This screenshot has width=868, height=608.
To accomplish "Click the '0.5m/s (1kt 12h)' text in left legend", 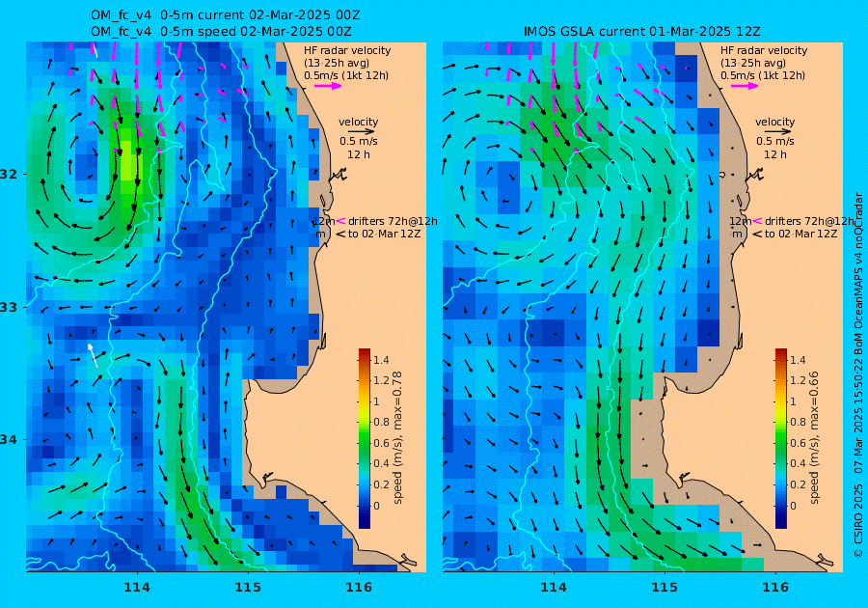I will [x=346, y=75].
